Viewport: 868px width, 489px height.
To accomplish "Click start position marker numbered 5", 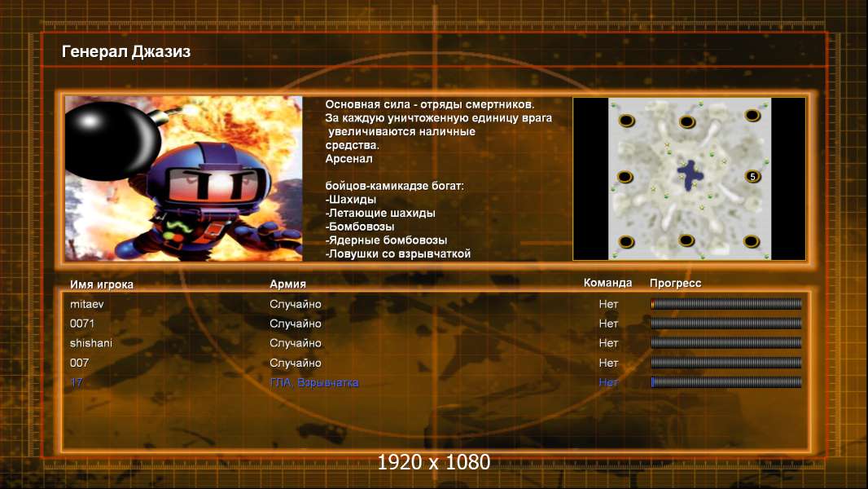I will (x=752, y=177).
